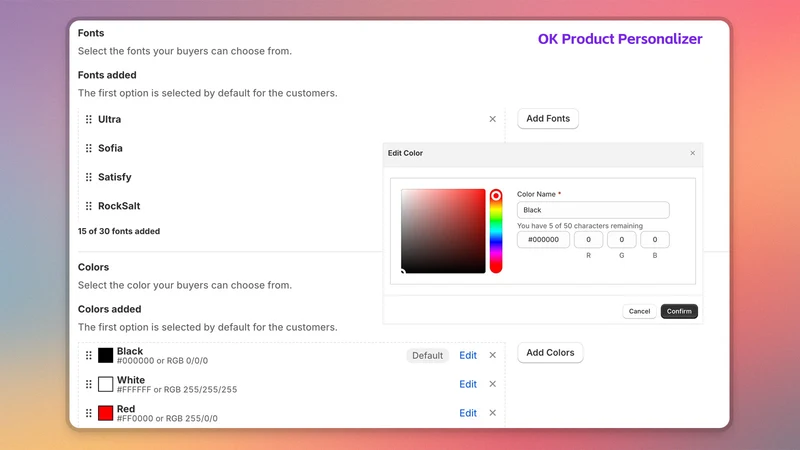The image size is (800, 450).
Task: Click drag handle for Red color row
Action: [89, 413]
